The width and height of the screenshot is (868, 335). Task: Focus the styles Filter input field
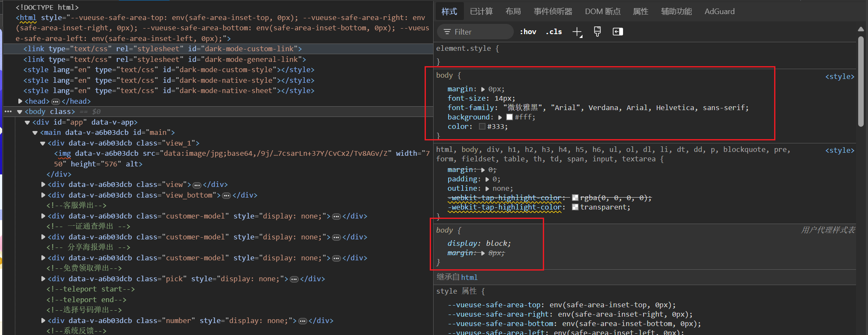pos(475,32)
